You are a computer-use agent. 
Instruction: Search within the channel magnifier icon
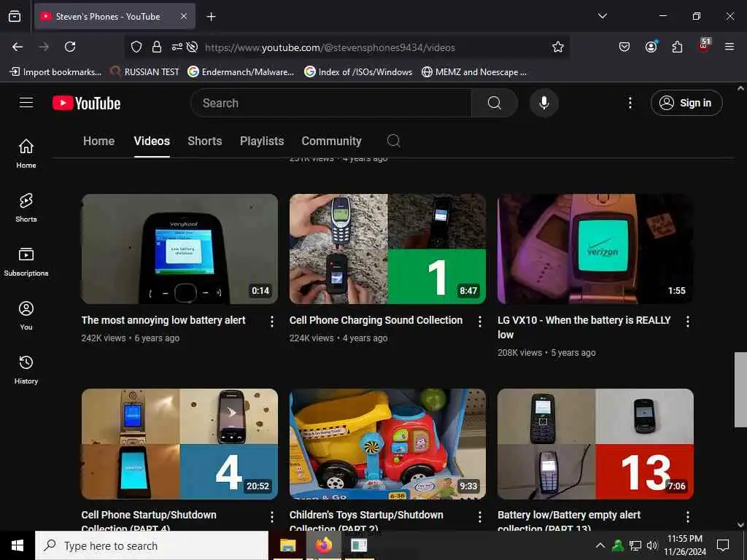(x=393, y=141)
